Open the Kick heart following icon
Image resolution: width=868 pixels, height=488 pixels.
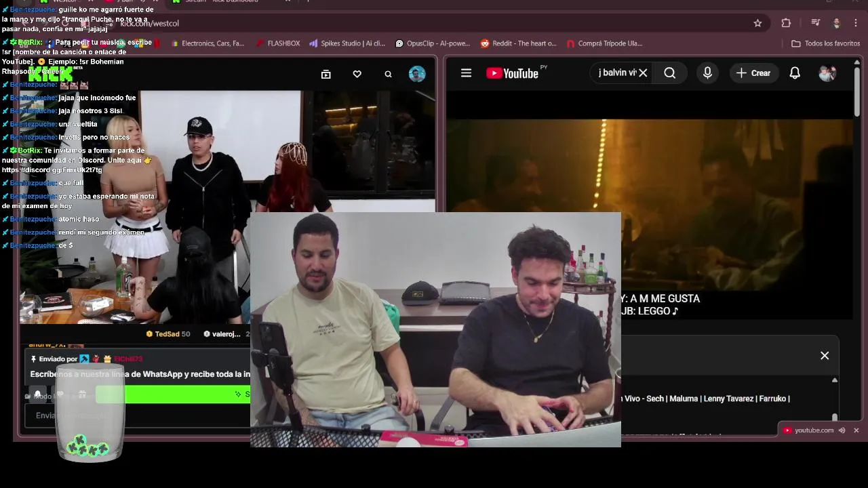click(357, 74)
